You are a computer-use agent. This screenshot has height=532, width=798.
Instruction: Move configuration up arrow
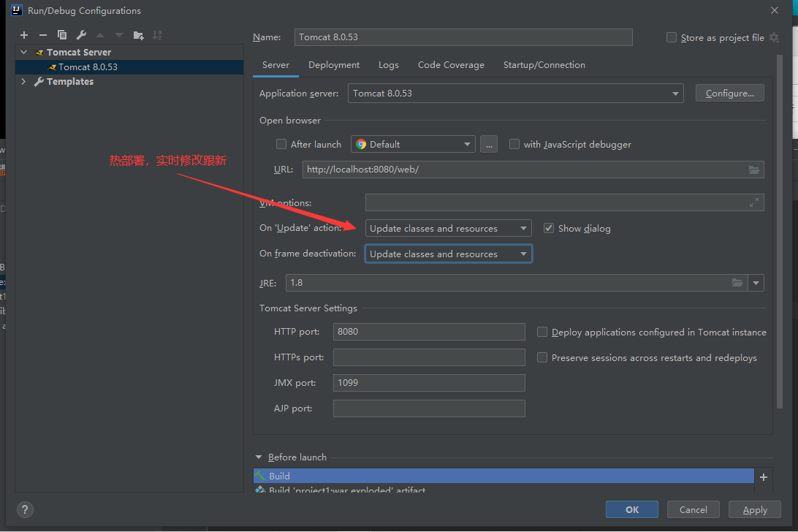tap(100, 35)
